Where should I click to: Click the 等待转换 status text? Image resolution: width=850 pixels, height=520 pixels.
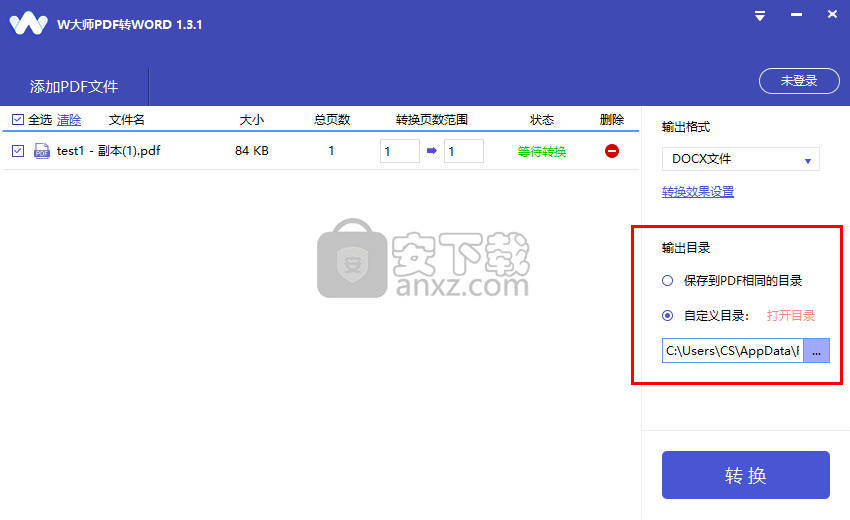542,151
